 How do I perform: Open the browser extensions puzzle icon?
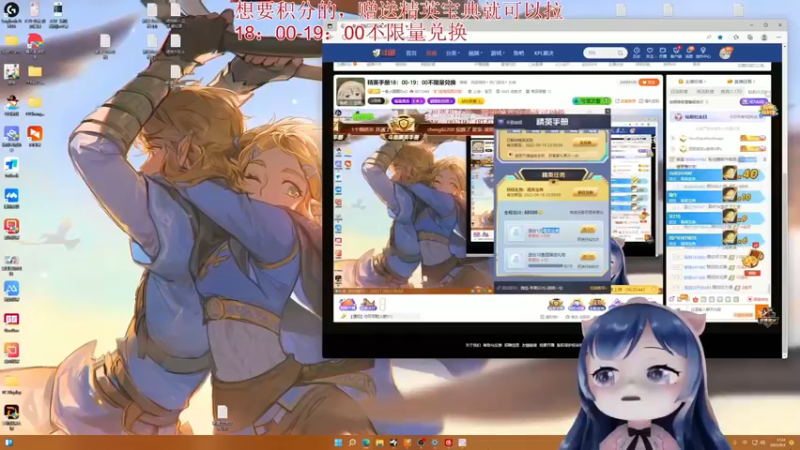point(736,37)
